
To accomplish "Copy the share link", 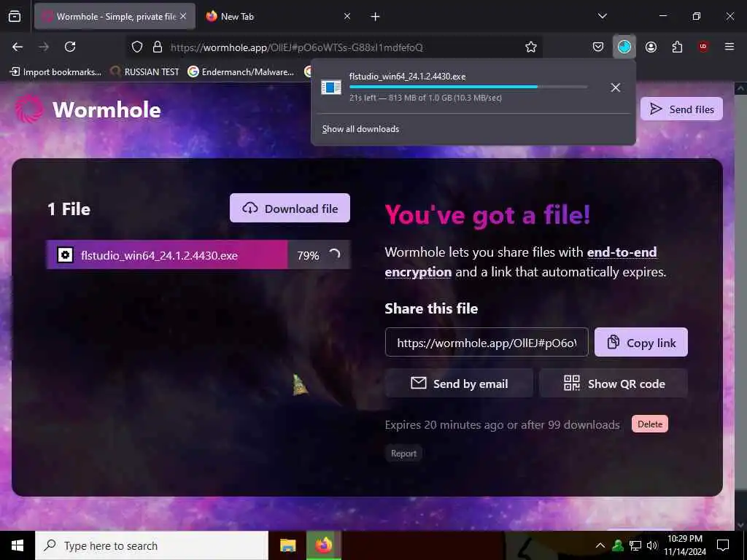I will point(641,343).
